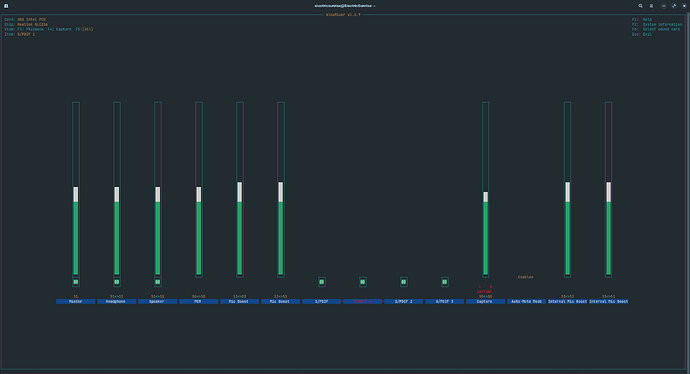Select the S/PDIF 3 channel label
Screen dimensions: 690x374
coord(444,301)
